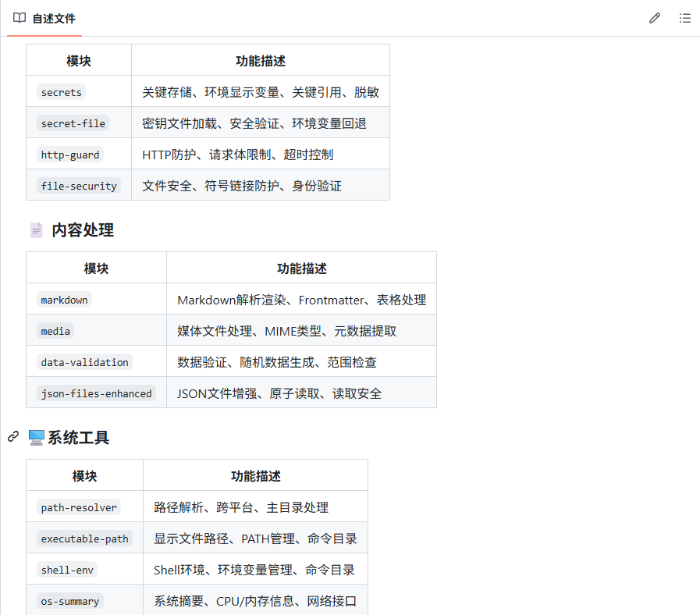Click the executable-path module label
The height and width of the screenshot is (615, 700).
tap(84, 539)
